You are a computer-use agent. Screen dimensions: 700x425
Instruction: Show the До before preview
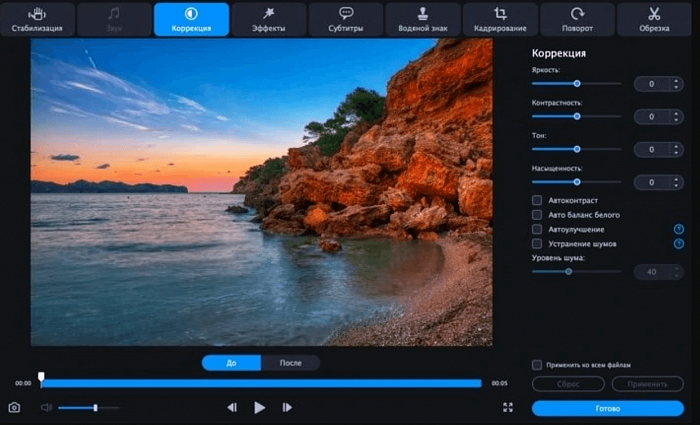(231, 363)
